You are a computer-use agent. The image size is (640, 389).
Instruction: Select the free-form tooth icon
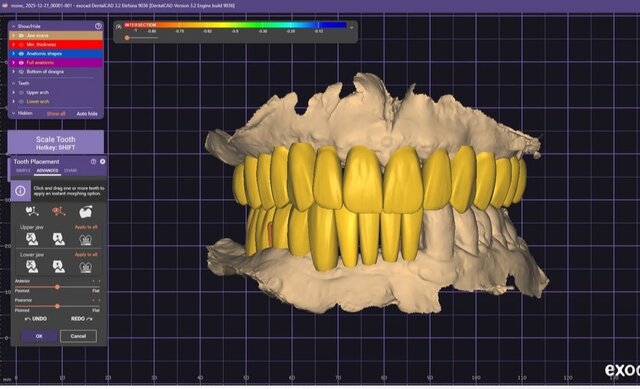coord(85,211)
